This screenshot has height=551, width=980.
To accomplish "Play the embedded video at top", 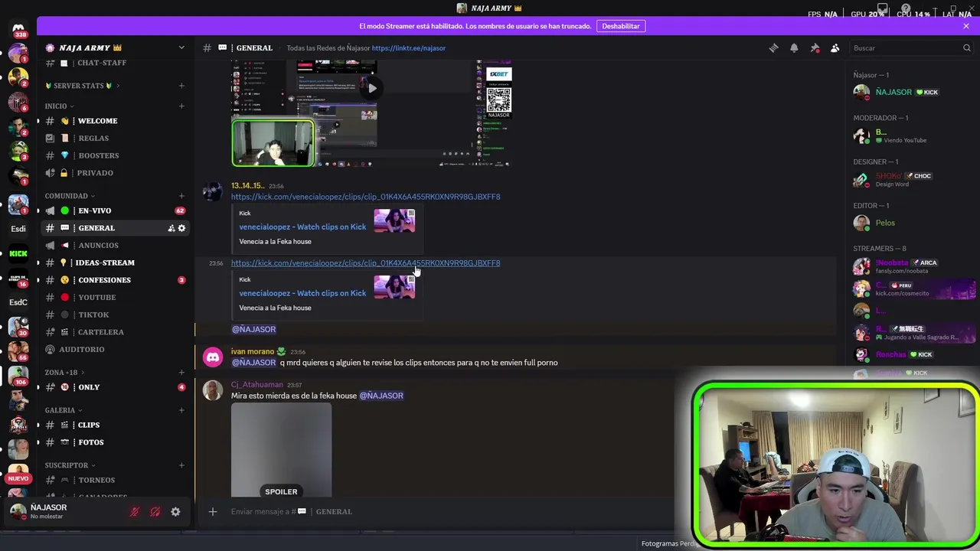I will [371, 88].
